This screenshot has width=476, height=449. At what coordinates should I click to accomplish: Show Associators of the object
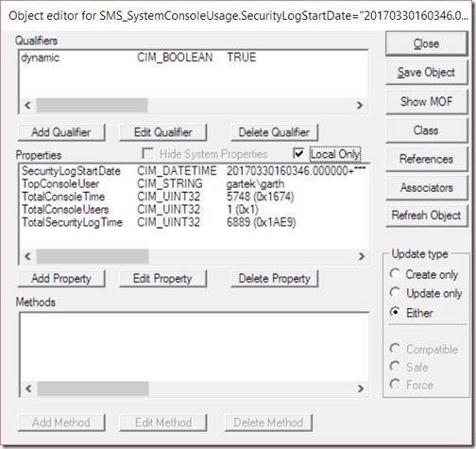click(x=426, y=188)
